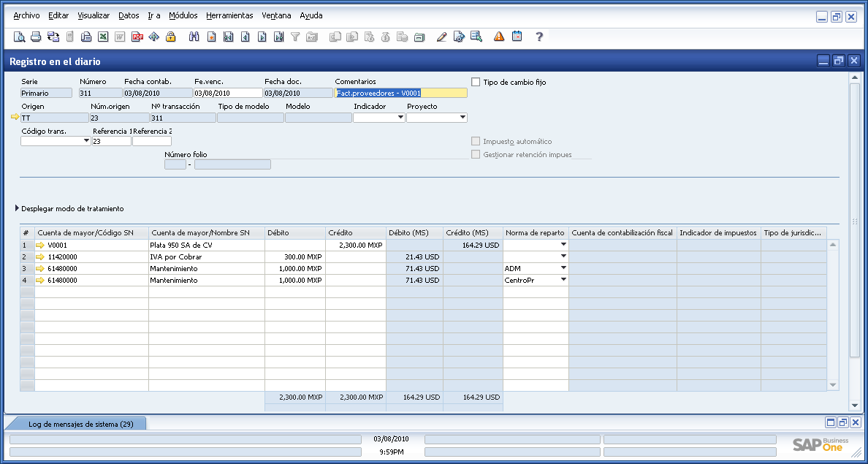Select the pencil edit icon in toolbar
Viewport: 868px width, 464px height.
click(x=441, y=37)
